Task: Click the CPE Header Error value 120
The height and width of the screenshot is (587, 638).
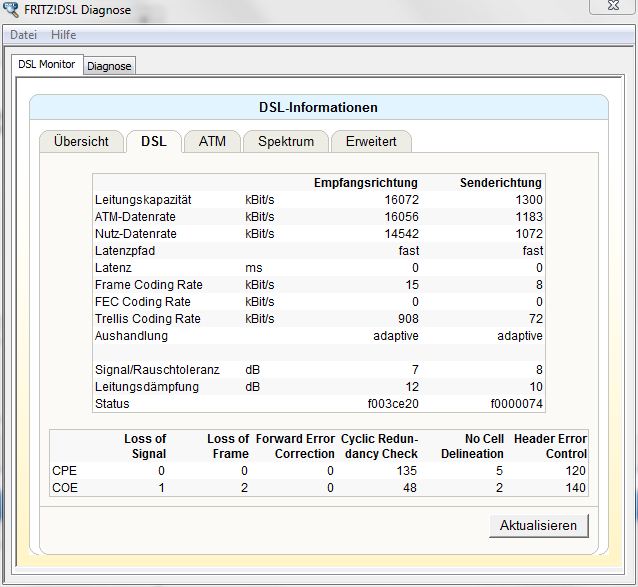Action: (575, 471)
